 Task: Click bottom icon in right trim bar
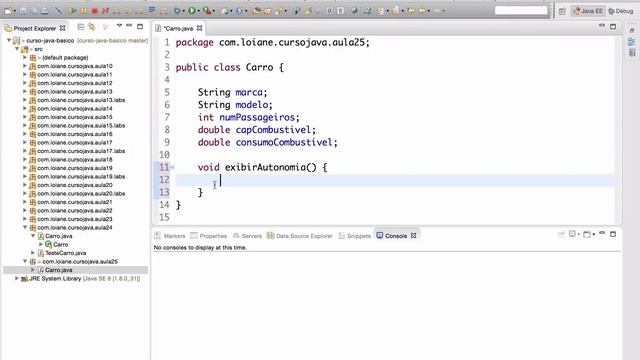pyautogui.click(x=632, y=53)
